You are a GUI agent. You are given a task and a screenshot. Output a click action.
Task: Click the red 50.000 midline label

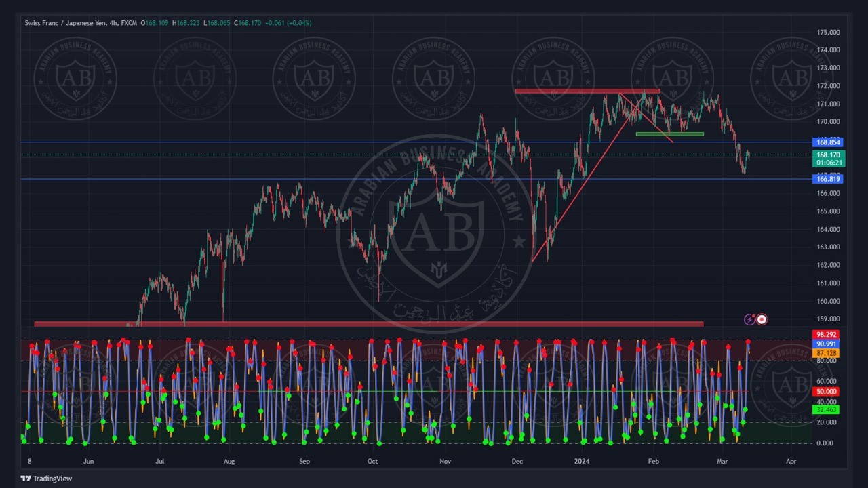click(x=826, y=392)
